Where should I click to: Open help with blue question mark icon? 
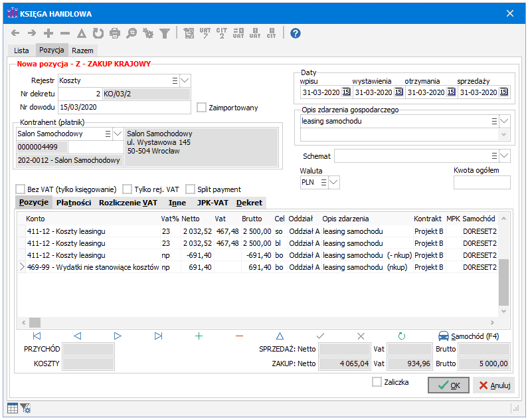[x=296, y=33]
